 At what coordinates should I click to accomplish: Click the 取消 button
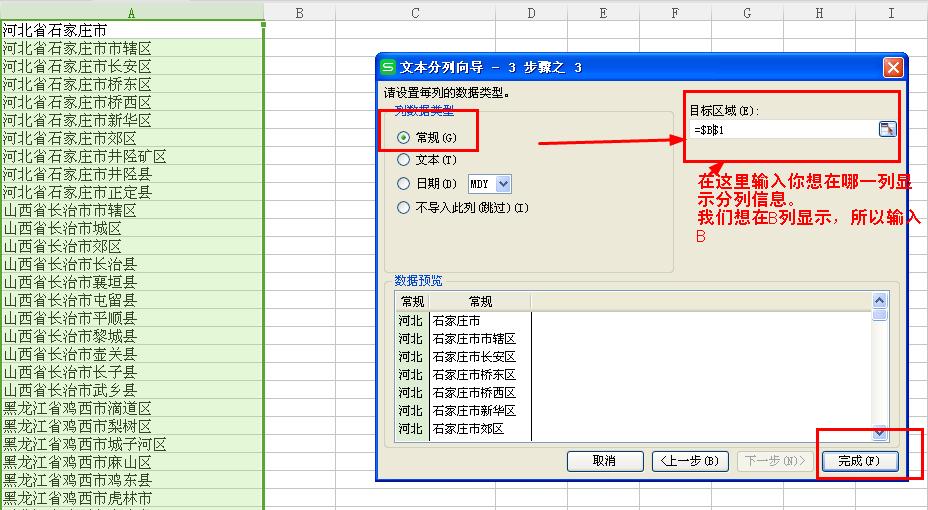tap(605, 461)
